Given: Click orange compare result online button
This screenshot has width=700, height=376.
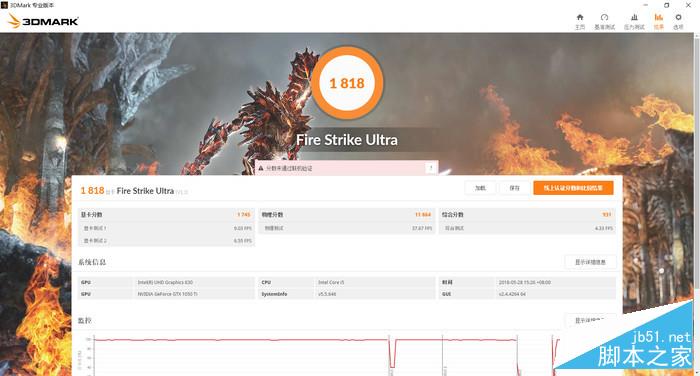Looking at the screenshot, I should [x=573, y=188].
